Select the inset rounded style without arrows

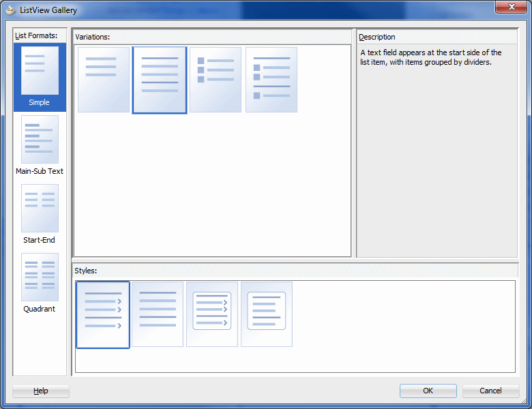tap(267, 314)
